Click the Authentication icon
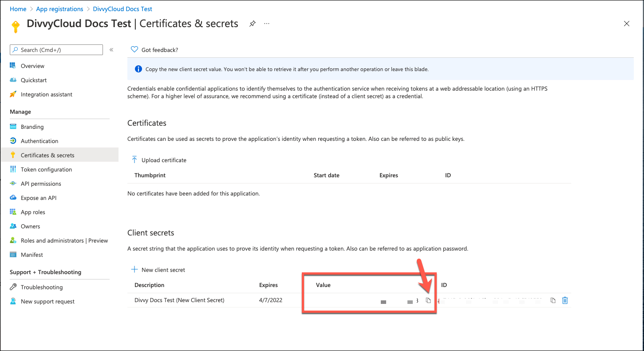 13,141
